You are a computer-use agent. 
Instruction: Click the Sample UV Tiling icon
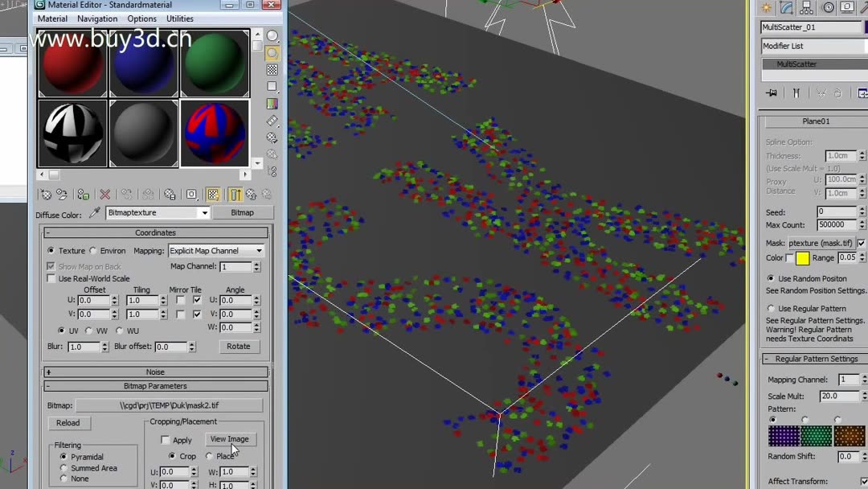coord(272,86)
